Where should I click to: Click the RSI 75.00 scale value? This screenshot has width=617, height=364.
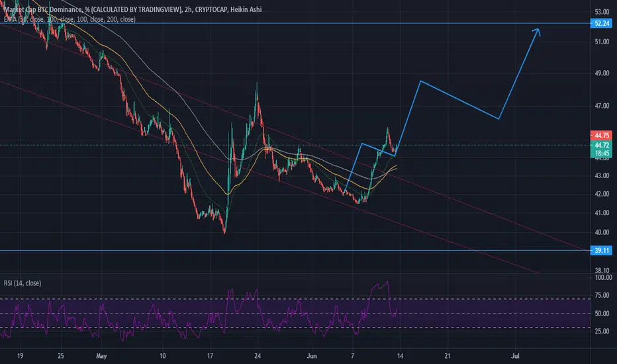pos(602,295)
